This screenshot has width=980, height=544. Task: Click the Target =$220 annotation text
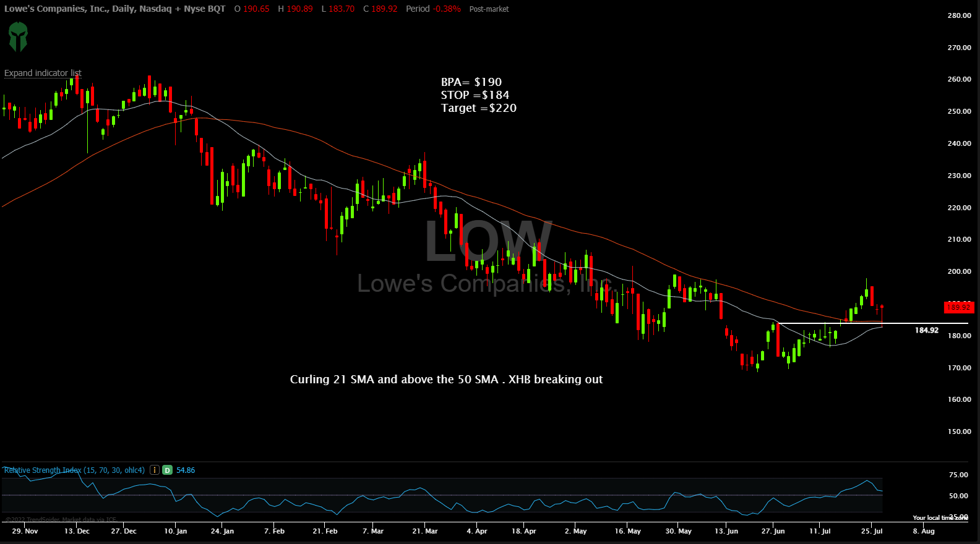pyautogui.click(x=479, y=108)
